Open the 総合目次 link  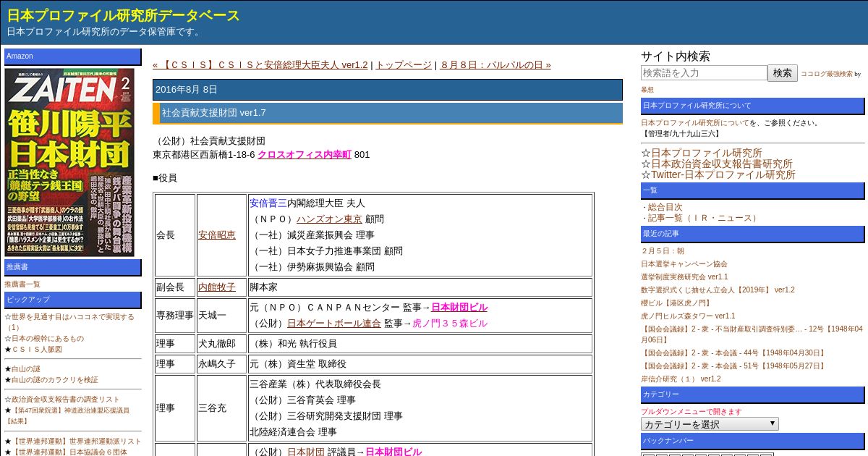point(665,206)
